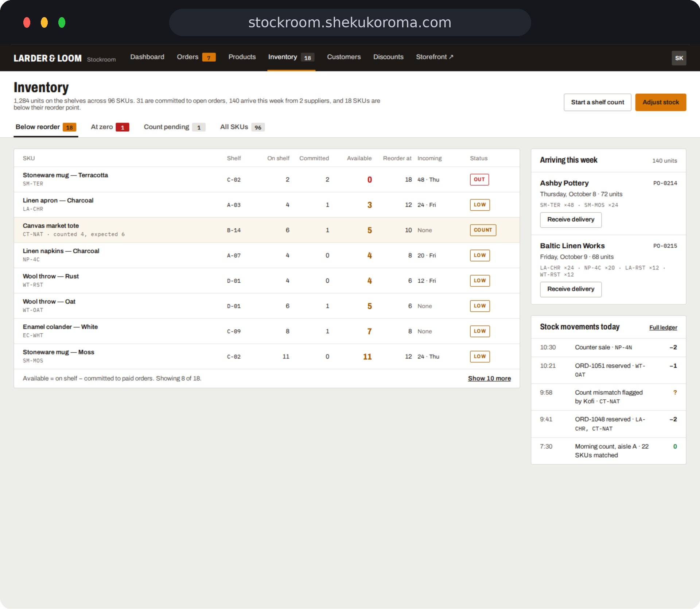This screenshot has height=609, width=700.
Task: Click Show 10 more link
Action: 489,379
